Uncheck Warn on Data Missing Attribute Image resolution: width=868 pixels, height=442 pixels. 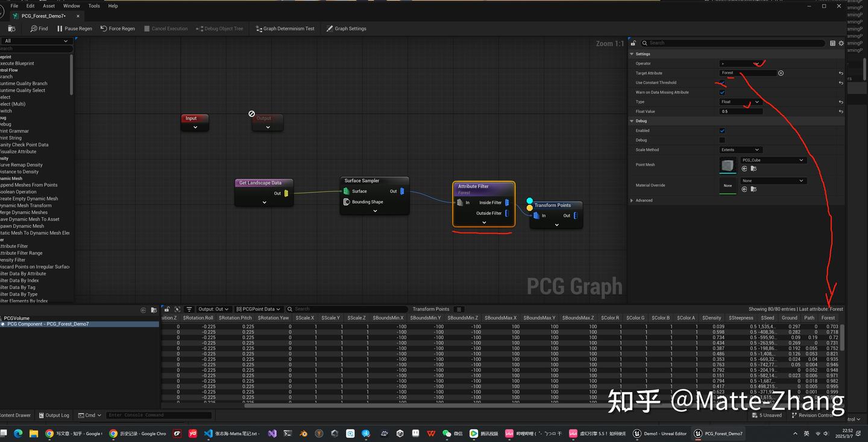pyautogui.click(x=722, y=92)
